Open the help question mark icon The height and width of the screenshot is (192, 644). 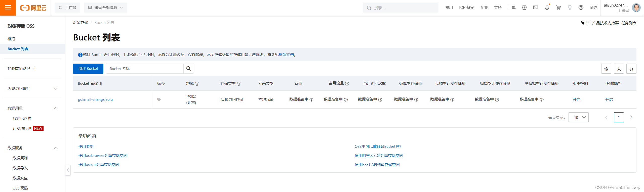tap(581, 8)
